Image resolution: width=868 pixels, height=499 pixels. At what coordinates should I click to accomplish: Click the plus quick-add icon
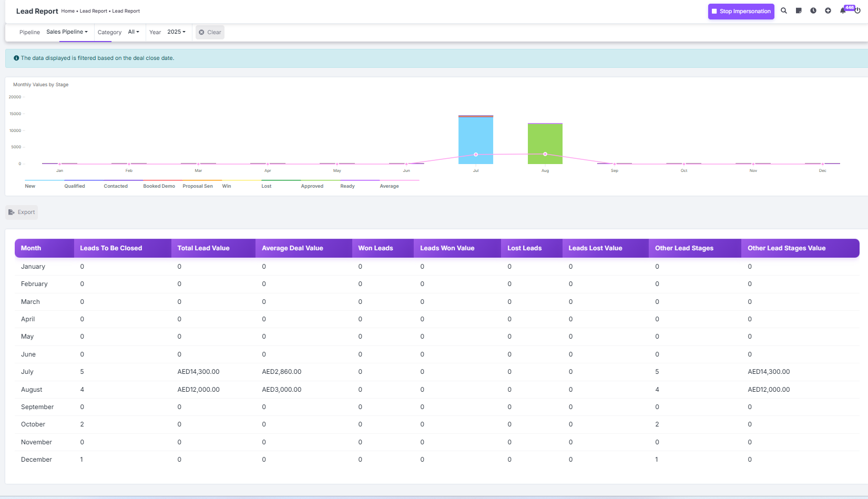[x=828, y=11]
